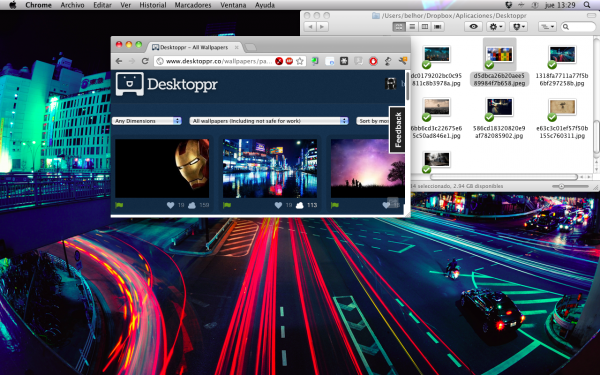Select the file ending in 811c8b3978a.jpg
The image size is (600, 375).
(437, 66)
